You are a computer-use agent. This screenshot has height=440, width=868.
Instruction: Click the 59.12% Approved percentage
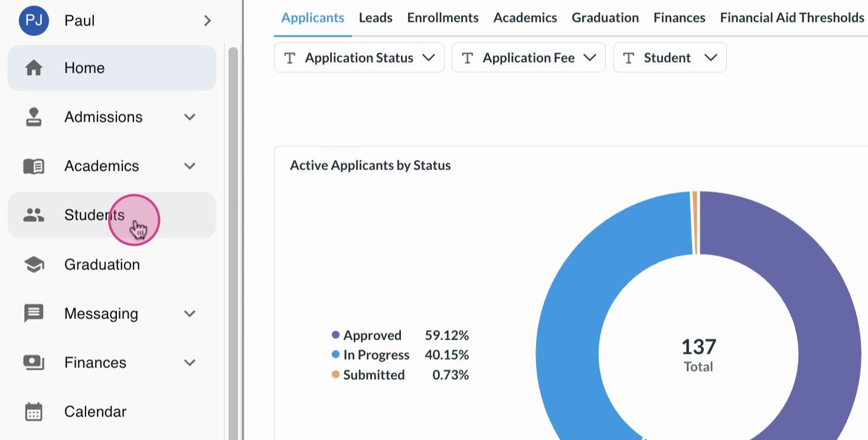click(x=447, y=335)
